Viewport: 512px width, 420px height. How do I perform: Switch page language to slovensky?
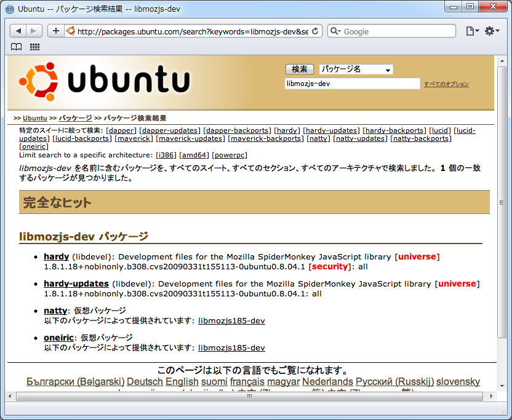pyautogui.click(x=458, y=381)
